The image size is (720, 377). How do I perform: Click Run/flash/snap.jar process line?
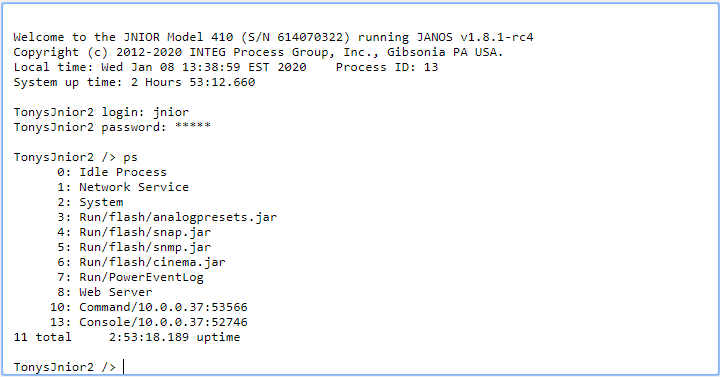(x=134, y=232)
